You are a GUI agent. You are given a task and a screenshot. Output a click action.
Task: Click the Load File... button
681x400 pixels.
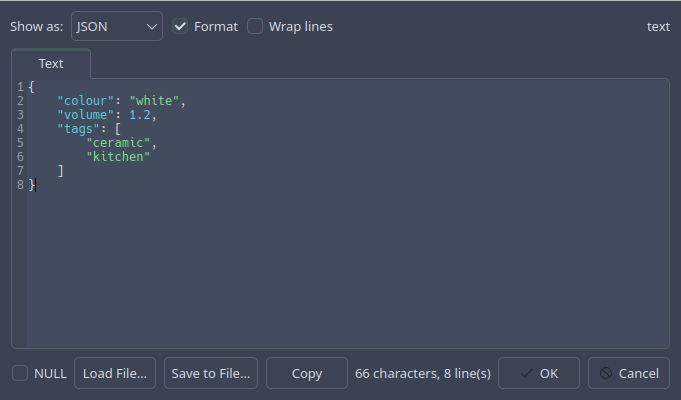pos(115,373)
